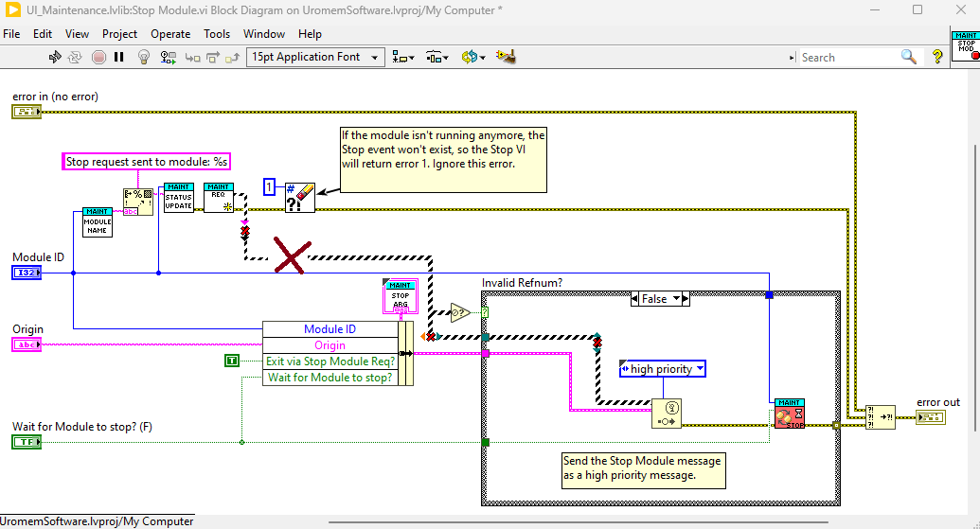
Task: Click the Not A Refnum comparison node
Action: tap(460, 311)
